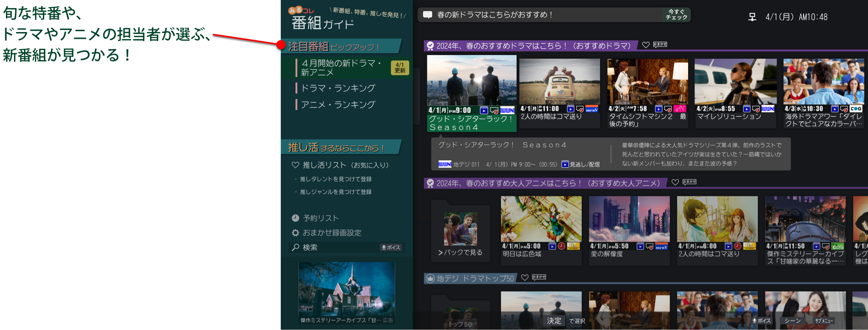868x330 pixels.
Task: Click the speech bubble icon in the top banner
Action: point(427,15)
